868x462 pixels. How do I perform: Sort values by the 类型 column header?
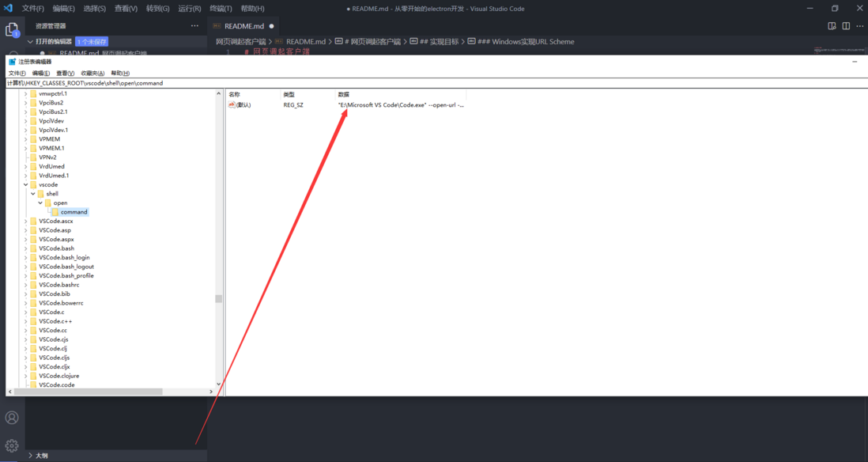pyautogui.click(x=308, y=95)
